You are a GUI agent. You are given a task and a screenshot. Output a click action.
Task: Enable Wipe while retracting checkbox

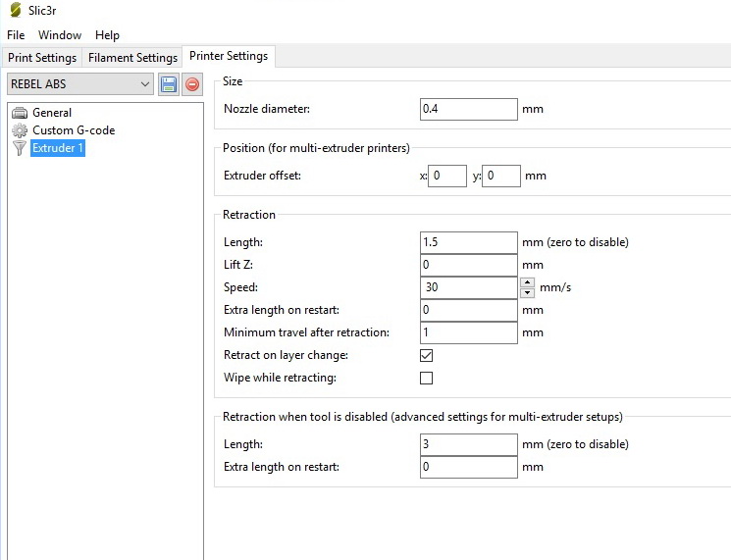pos(426,378)
